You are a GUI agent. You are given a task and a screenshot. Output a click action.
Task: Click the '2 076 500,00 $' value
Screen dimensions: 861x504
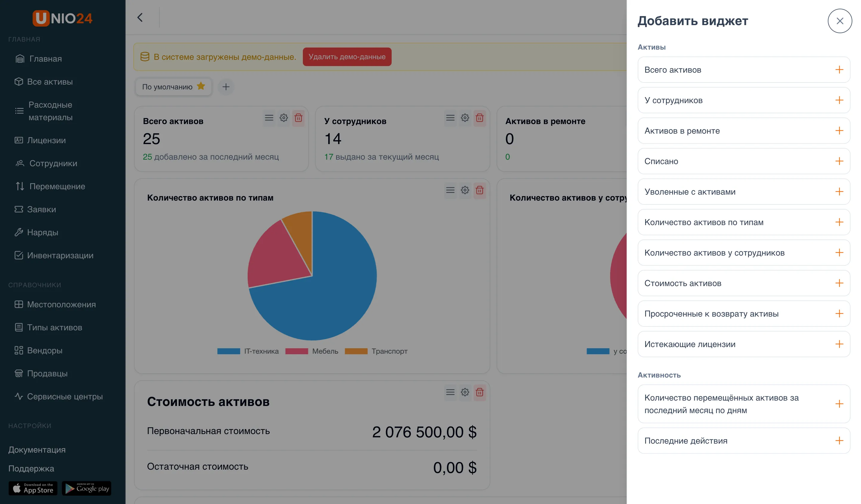424,432
